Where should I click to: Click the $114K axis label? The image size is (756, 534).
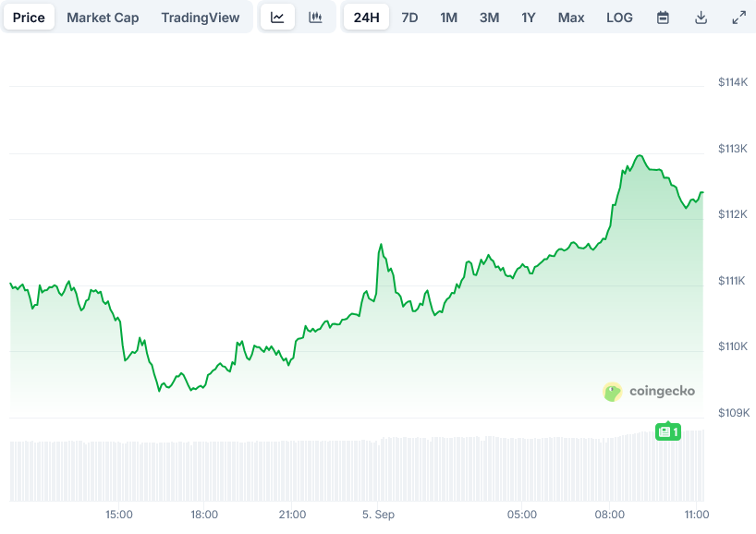pos(733,82)
